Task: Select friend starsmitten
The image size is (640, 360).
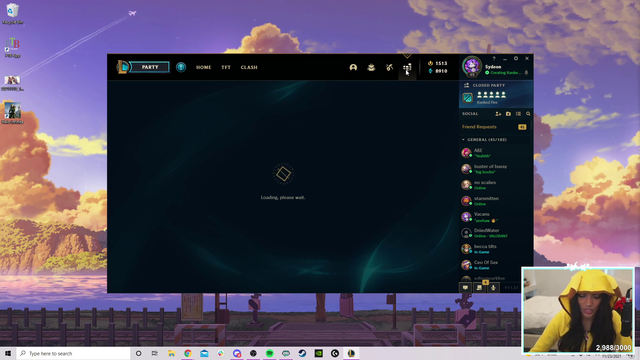Action: [x=495, y=200]
